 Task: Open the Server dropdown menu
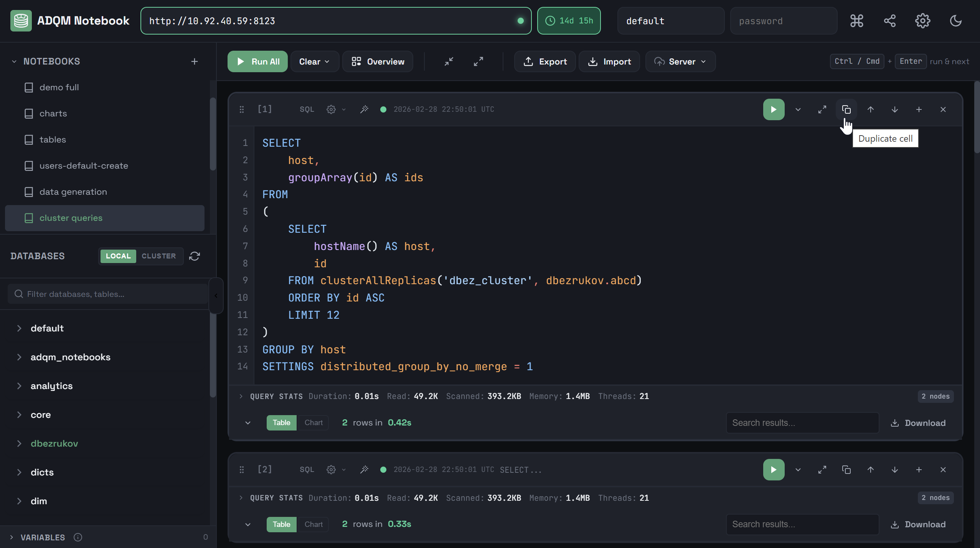click(680, 61)
